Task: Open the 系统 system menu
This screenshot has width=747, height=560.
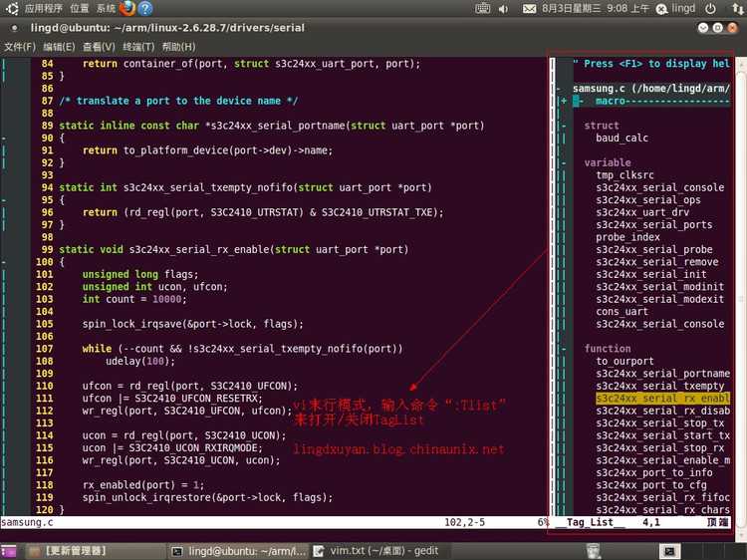Action: pyautogui.click(x=106, y=8)
